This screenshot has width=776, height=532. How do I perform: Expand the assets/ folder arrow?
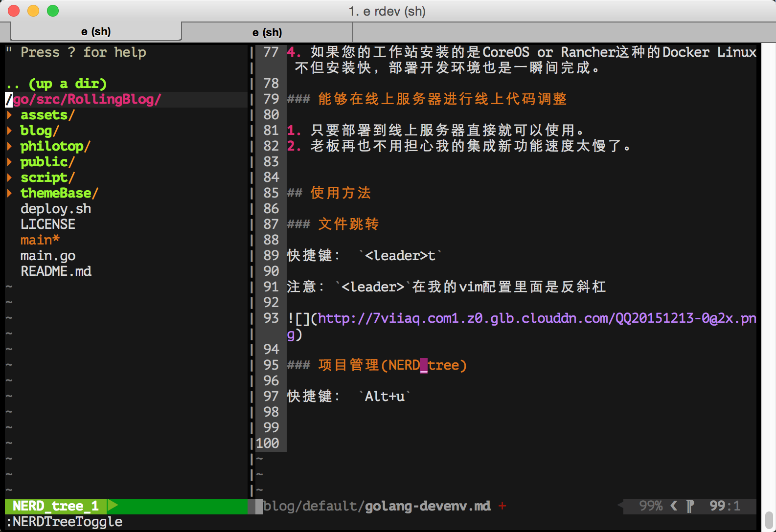(9, 115)
